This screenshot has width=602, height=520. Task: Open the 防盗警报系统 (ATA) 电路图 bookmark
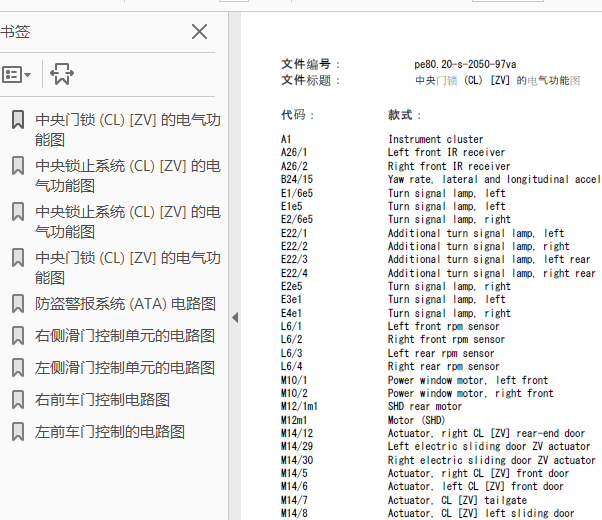[126, 304]
